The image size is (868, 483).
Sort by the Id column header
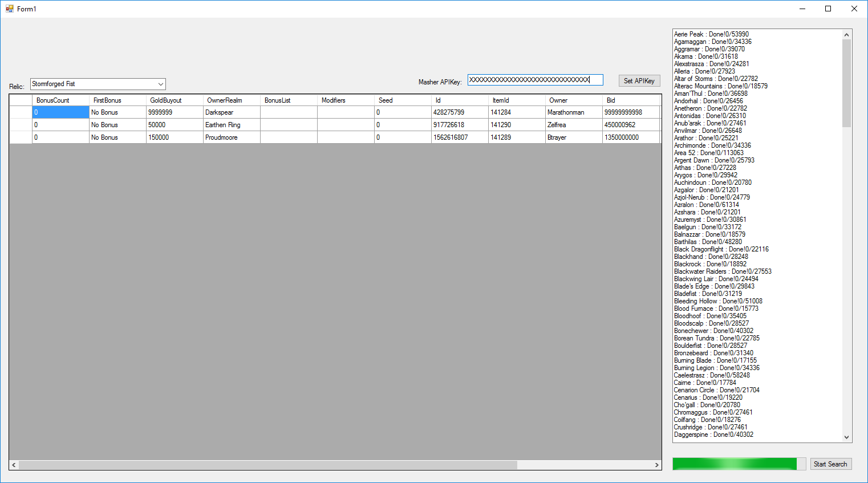click(460, 100)
